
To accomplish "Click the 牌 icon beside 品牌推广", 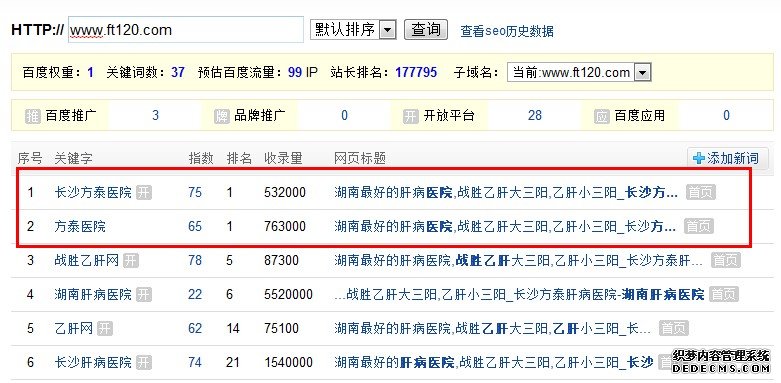I will click(222, 116).
